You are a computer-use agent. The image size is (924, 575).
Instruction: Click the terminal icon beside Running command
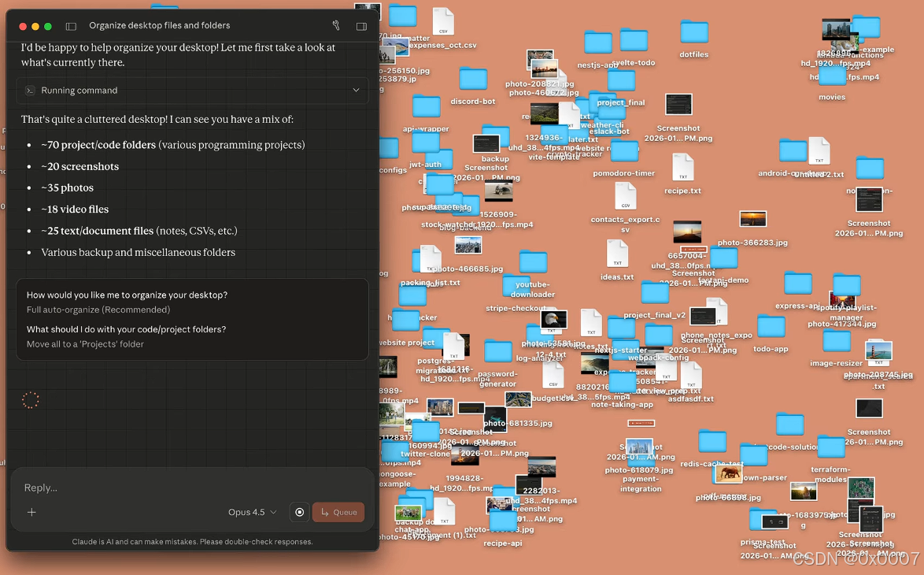point(29,91)
